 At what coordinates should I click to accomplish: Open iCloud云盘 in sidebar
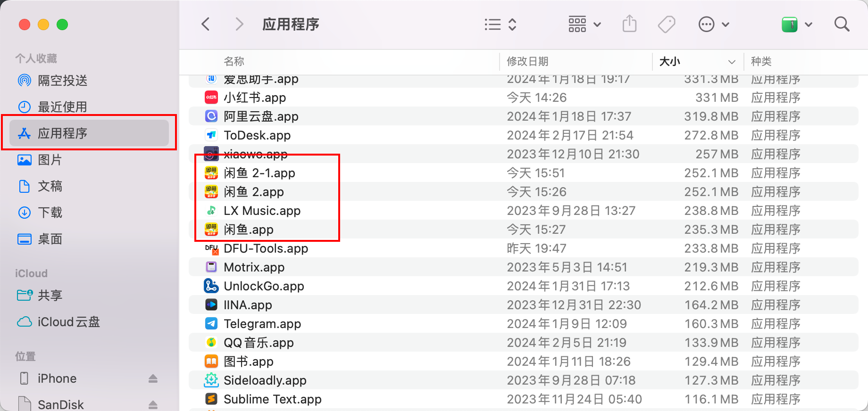[x=89, y=322]
